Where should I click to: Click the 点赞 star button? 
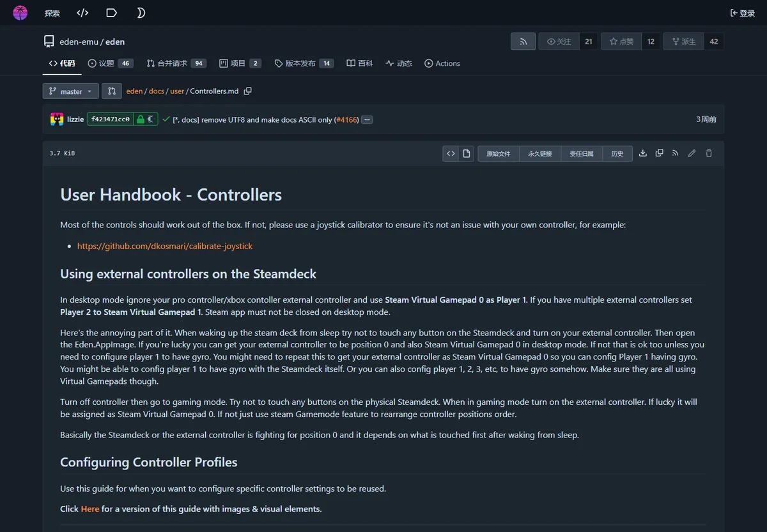tap(621, 42)
